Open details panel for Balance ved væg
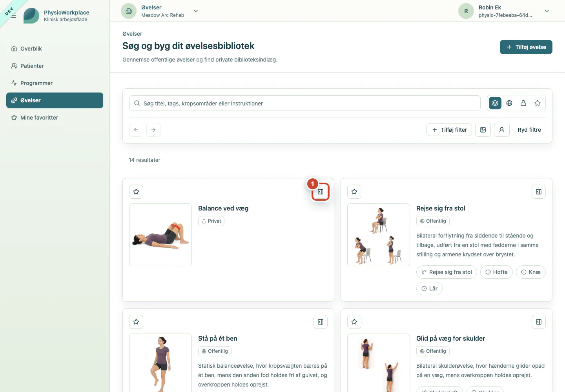 [321, 192]
